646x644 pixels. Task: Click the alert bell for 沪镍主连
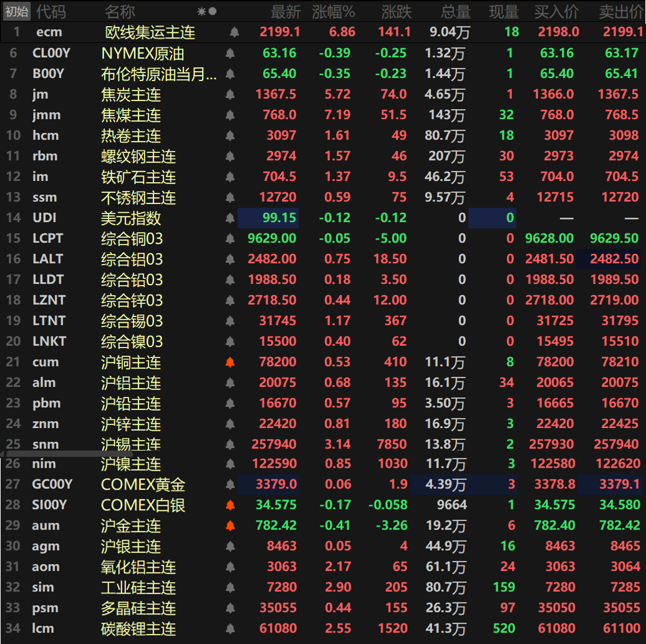click(230, 464)
